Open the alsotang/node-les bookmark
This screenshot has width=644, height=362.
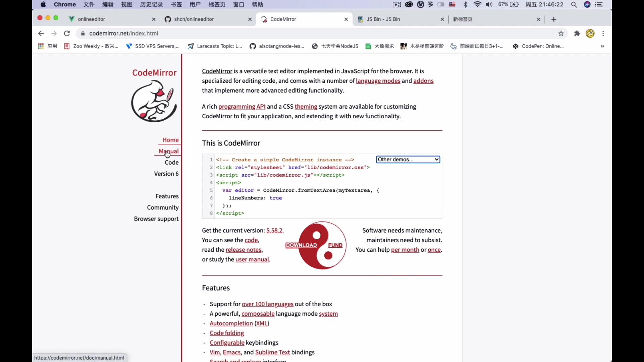click(277, 46)
